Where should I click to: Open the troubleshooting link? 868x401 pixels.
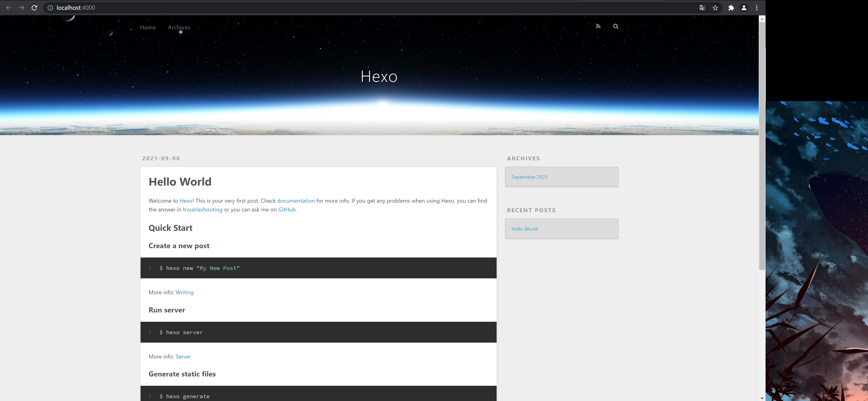(203, 209)
